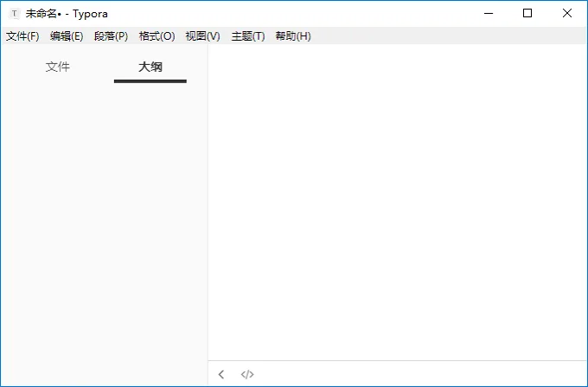The height and width of the screenshot is (387, 588).
Task: Open the 文件(F) menu
Action: coord(22,36)
